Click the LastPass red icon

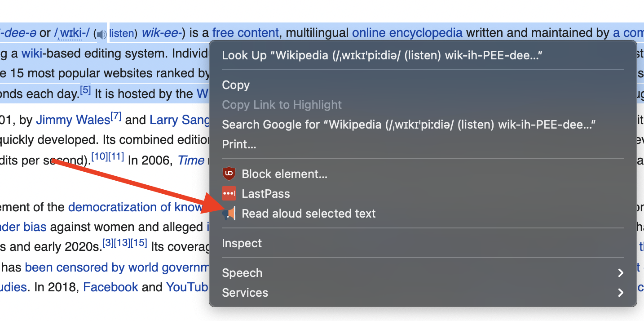point(229,194)
